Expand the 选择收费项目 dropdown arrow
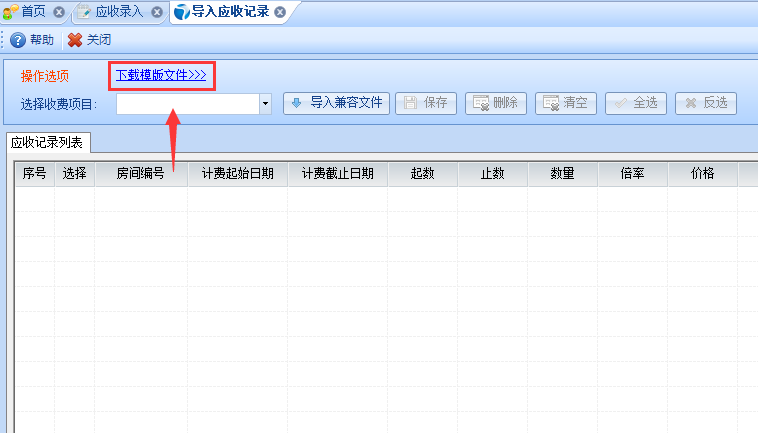758x433 pixels. pyautogui.click(x=265, y=103)
